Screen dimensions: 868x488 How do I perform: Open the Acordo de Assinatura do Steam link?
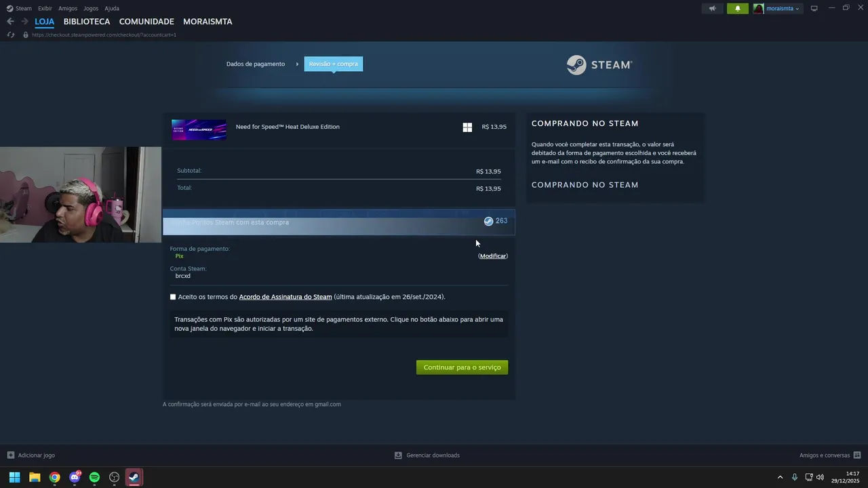(285, 297)
